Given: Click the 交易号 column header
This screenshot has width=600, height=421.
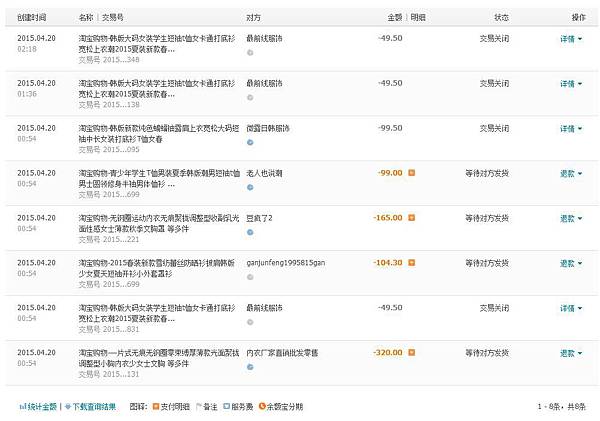Looking at the screenshot, I should click(112, 17).
